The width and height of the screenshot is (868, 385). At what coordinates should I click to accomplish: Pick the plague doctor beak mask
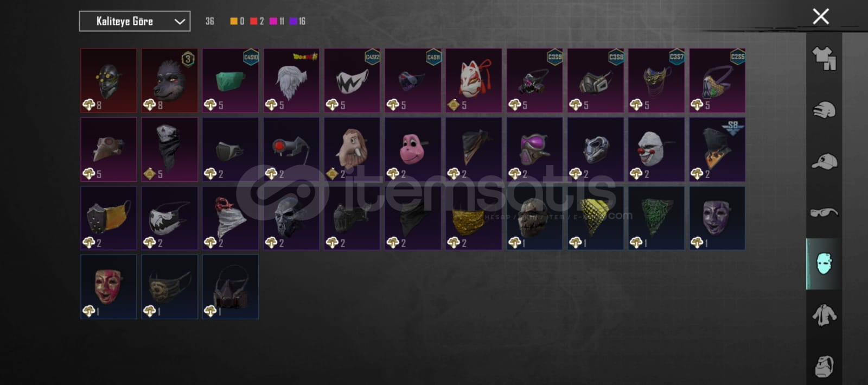(x=108, y=149)
